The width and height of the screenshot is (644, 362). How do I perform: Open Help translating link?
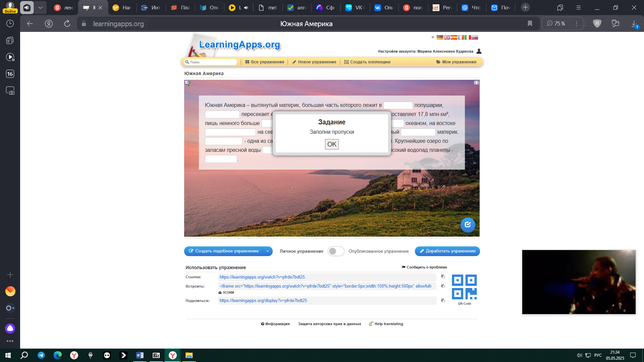[x=386, y=324]
